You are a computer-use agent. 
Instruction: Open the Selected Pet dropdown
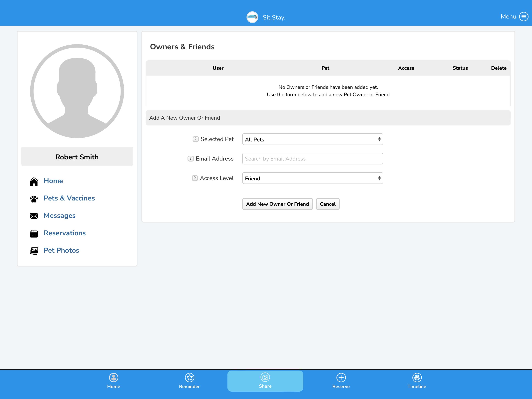click(x=312, y=139)
